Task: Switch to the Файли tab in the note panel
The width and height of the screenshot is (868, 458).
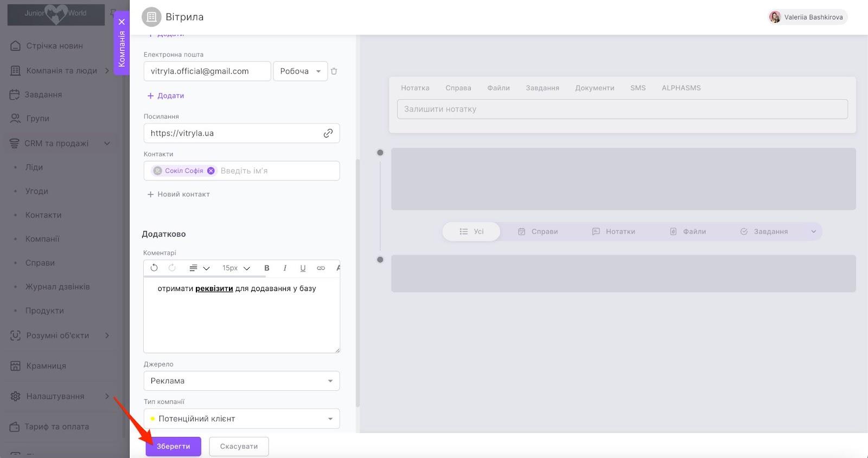Action: pos(498,88)
